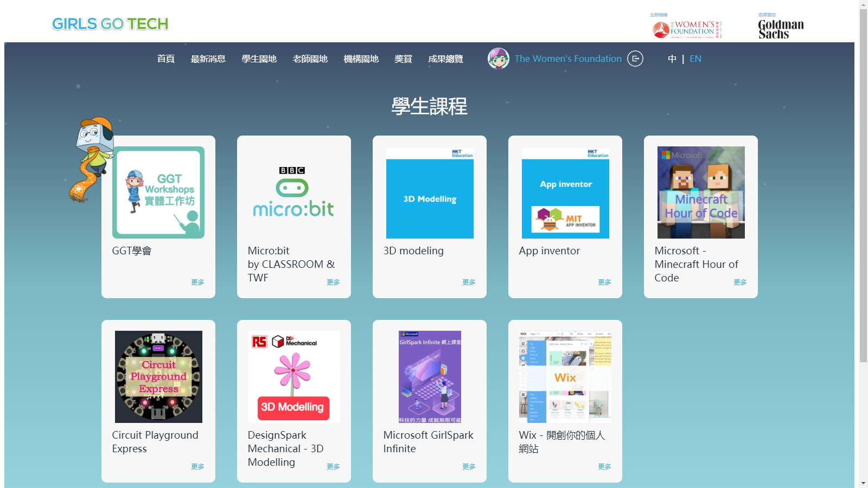Open blue 3D Modelling thumbnail
The image size is (868, 488).
coord(430,192)
